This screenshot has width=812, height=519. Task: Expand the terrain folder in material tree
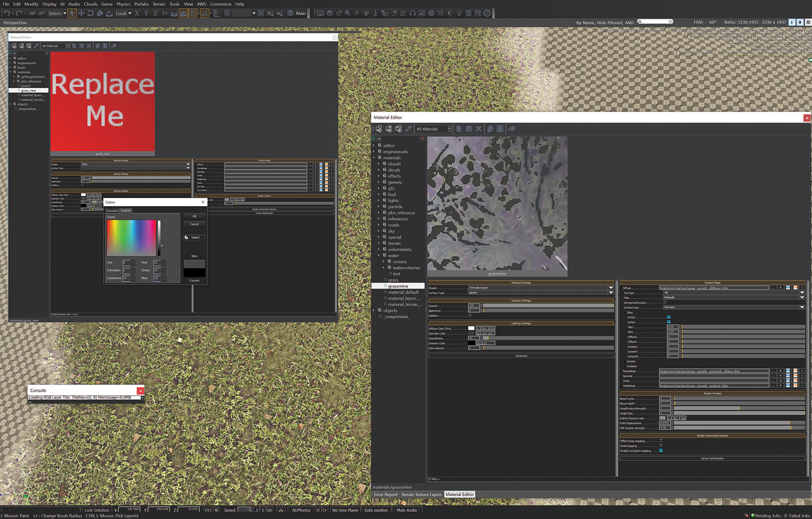(x=379, y=244)
